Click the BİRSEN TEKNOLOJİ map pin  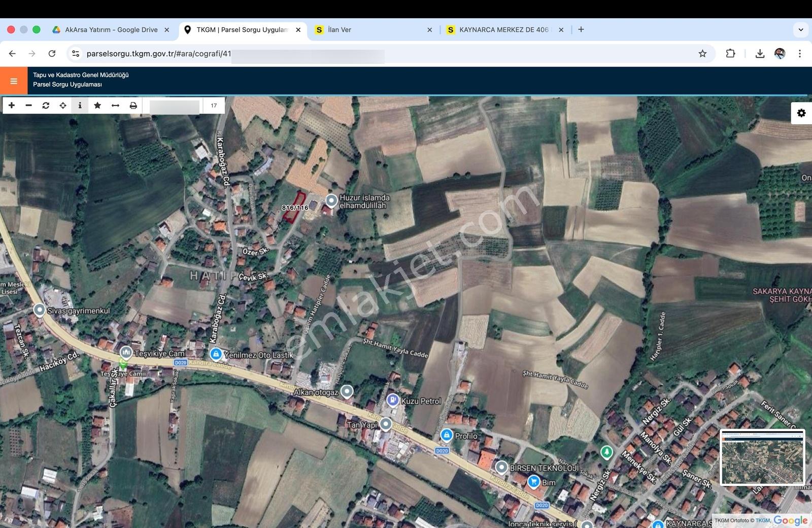501,467
